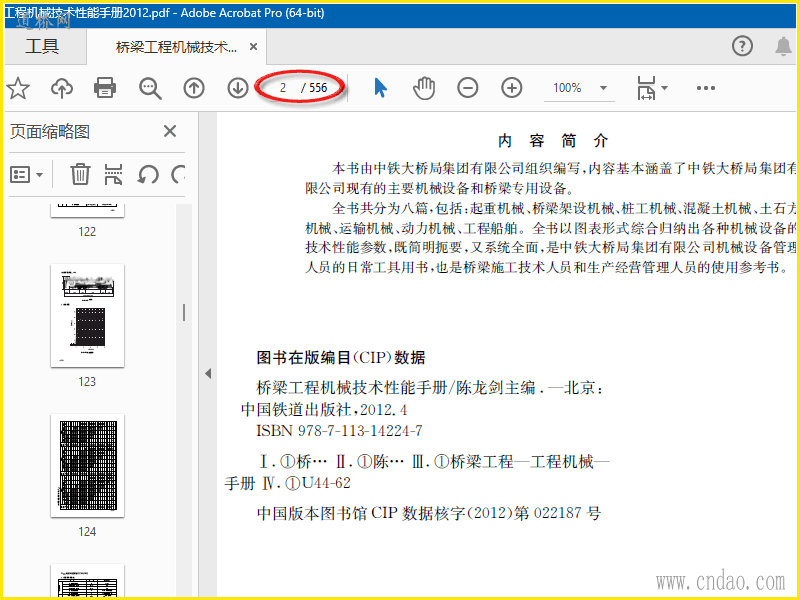Click the line 中国铁道出版社,2012.4
Image resolution: width=800 pixels, height=600 pixels.
324,410
